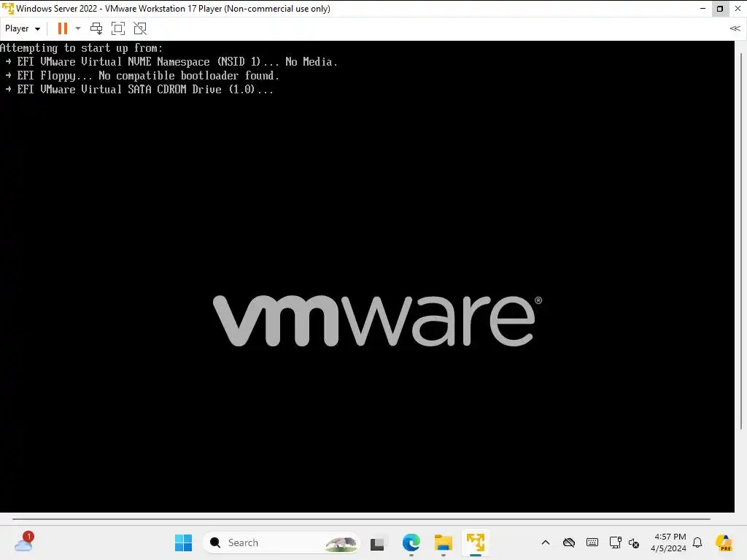Open network status tray icon
The width and height of the screenshot is (747, 560).
(x=615, y=542)
